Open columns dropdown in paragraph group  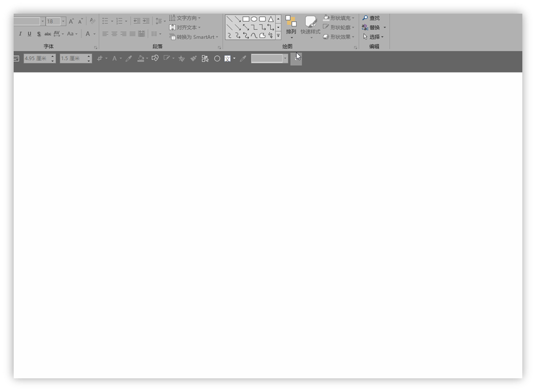[156, 34]
